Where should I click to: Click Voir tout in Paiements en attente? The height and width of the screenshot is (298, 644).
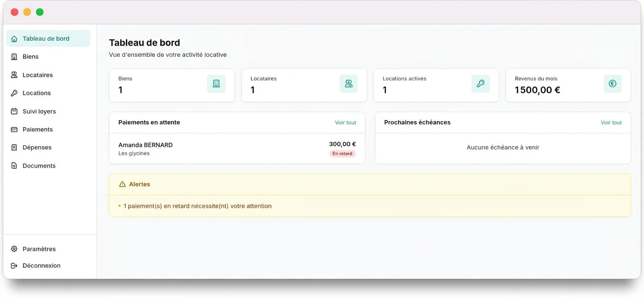[x=346, y=123]
